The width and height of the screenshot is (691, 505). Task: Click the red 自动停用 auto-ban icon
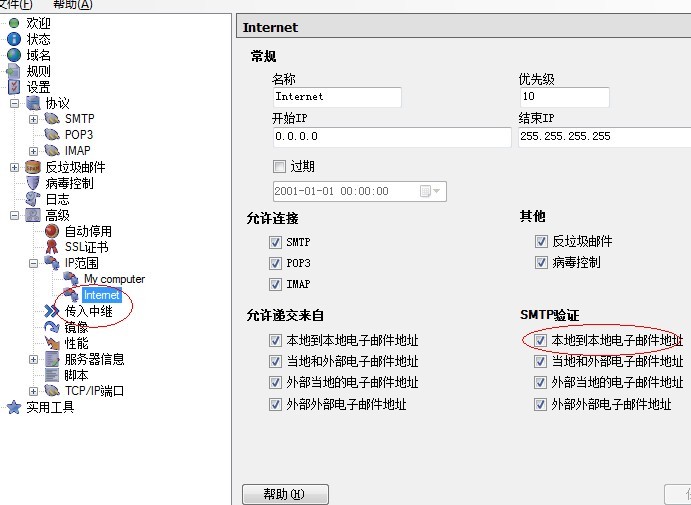[52, 231]
